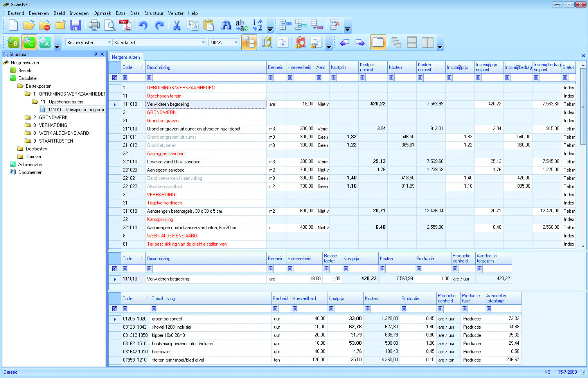Click the scissors Cut icon
The width and height of the screenshot is (588, 378).
coord(176,25)
